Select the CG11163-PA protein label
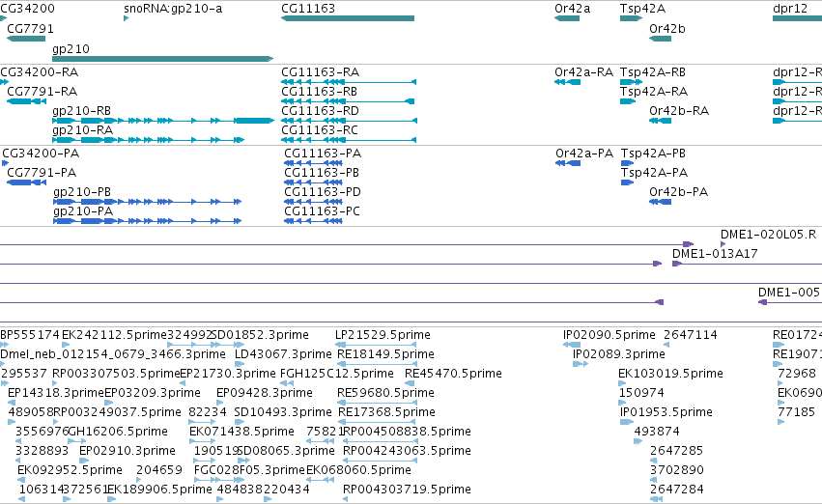822x504 pixels. (323, 154)
